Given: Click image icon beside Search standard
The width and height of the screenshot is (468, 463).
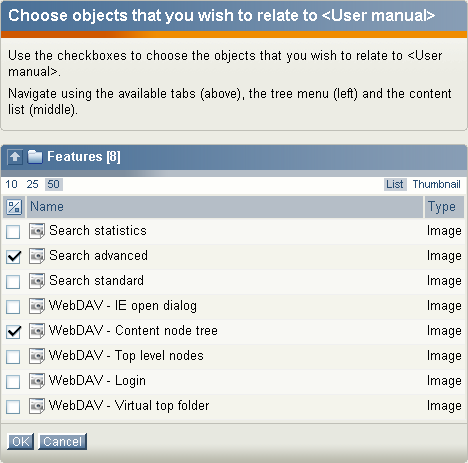Looking at the screenshot, I should click(37, 281).
